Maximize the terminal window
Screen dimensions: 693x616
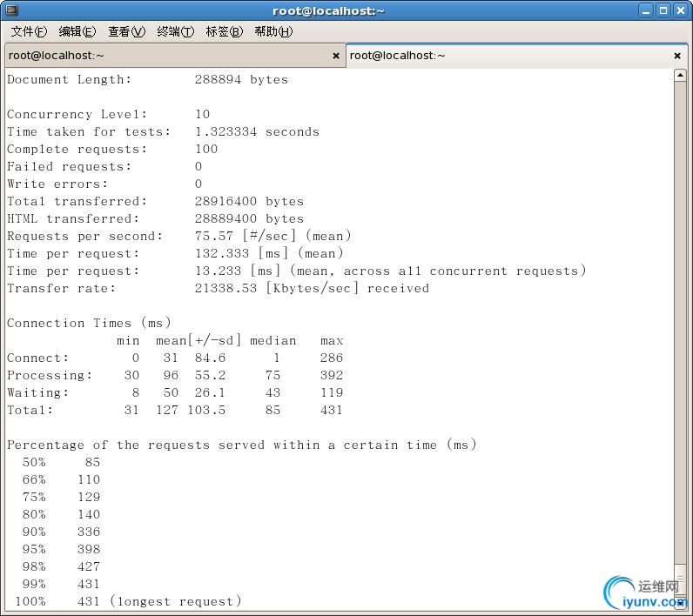(x=663, y=10)
